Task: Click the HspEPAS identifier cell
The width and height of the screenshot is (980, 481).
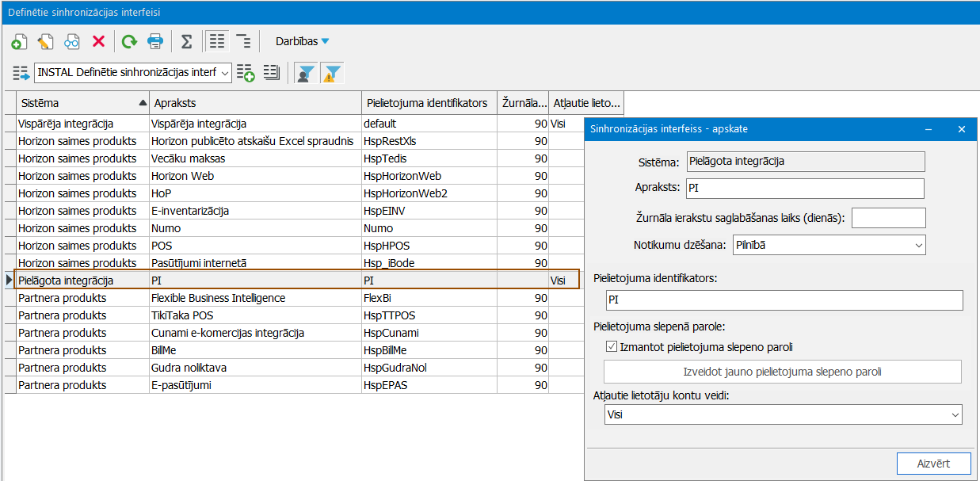Action: [x=429, y=385]
